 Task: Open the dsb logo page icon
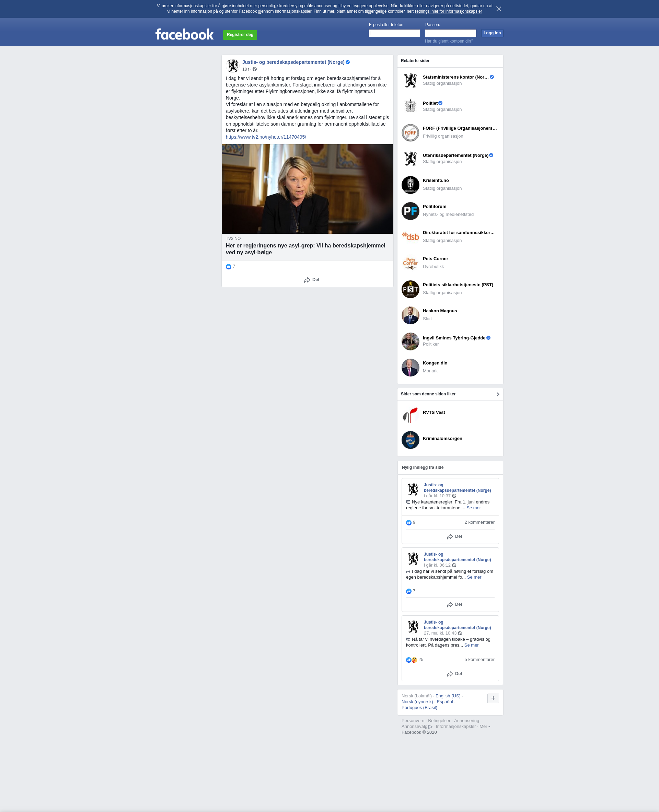tap(411, 236)
